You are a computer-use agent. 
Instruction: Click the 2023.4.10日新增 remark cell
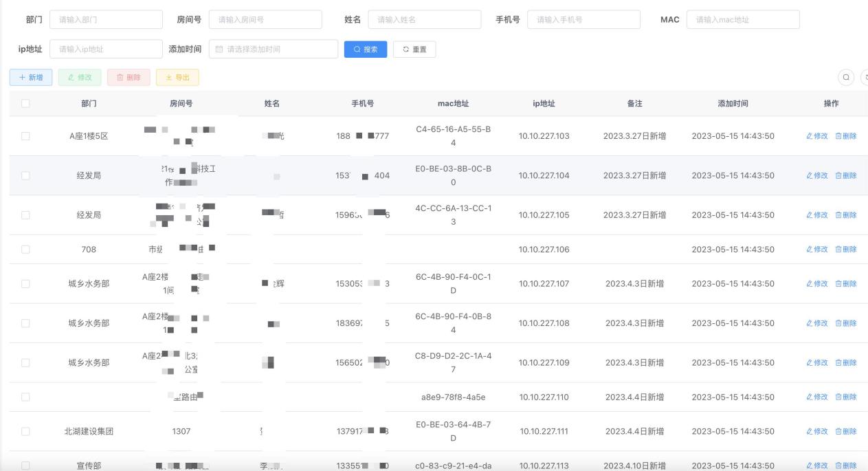[634, 466]
